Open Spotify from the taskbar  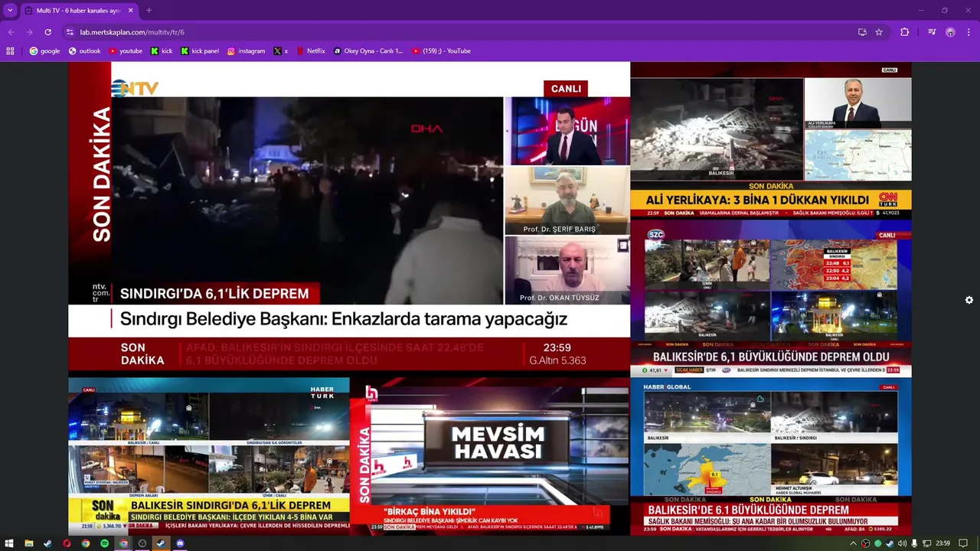click(105, 543)
